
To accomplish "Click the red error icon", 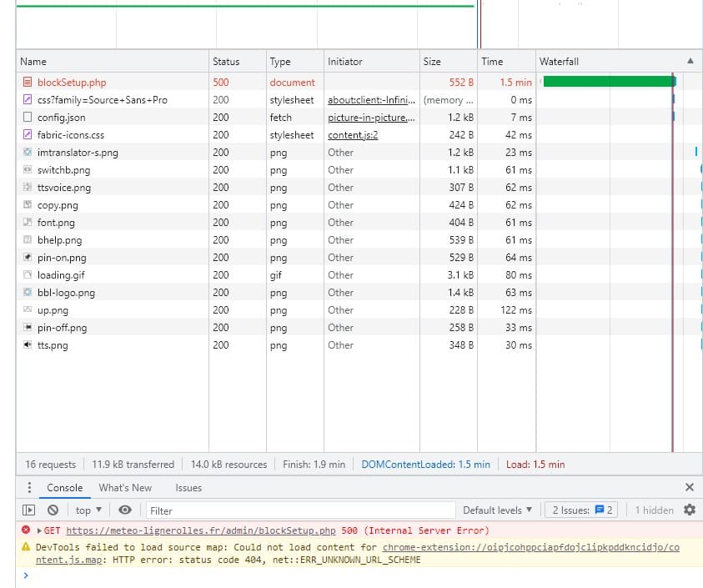I will click(x=26, y=530).
